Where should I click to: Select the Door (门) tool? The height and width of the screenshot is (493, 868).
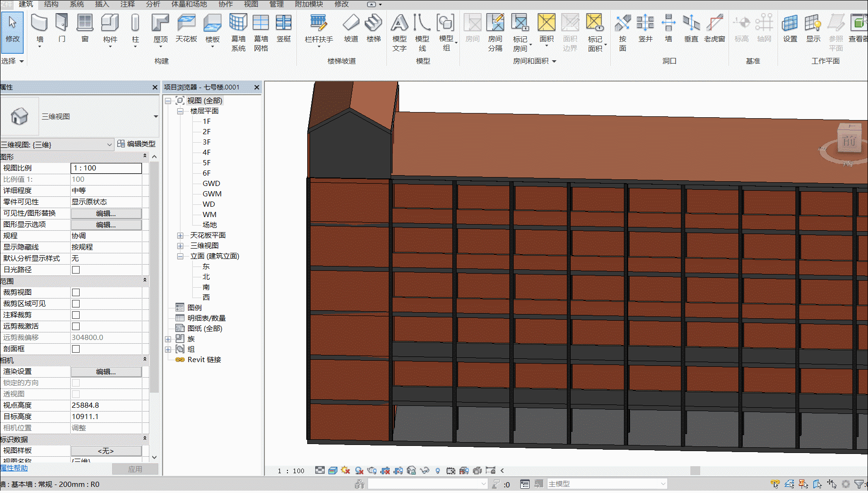click(62, 28)
